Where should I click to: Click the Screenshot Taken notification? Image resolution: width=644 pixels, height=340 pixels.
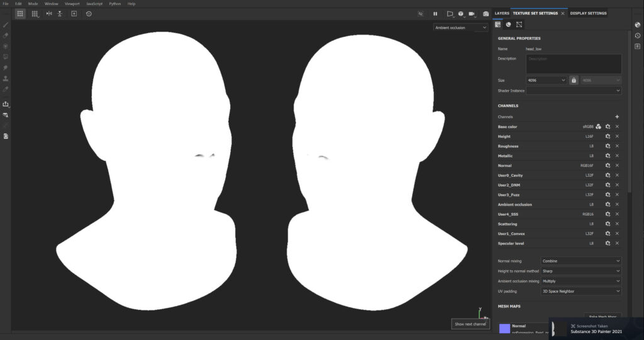pos(596,329)
